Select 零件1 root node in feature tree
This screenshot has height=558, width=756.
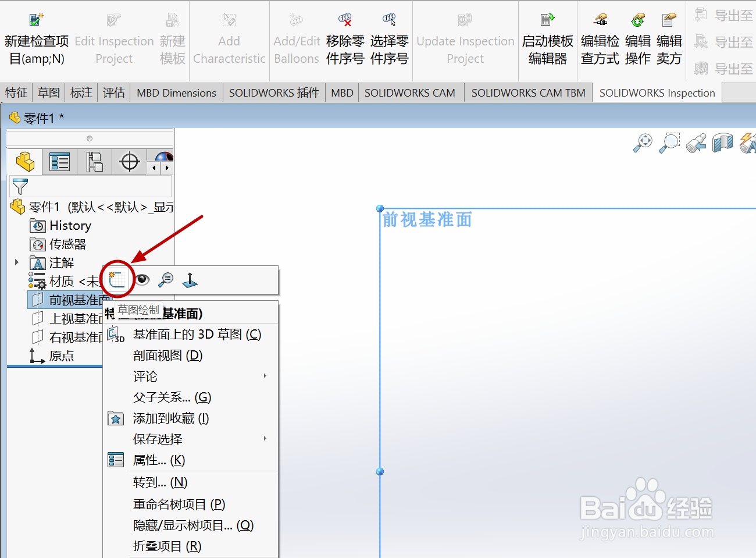(92, 207)
